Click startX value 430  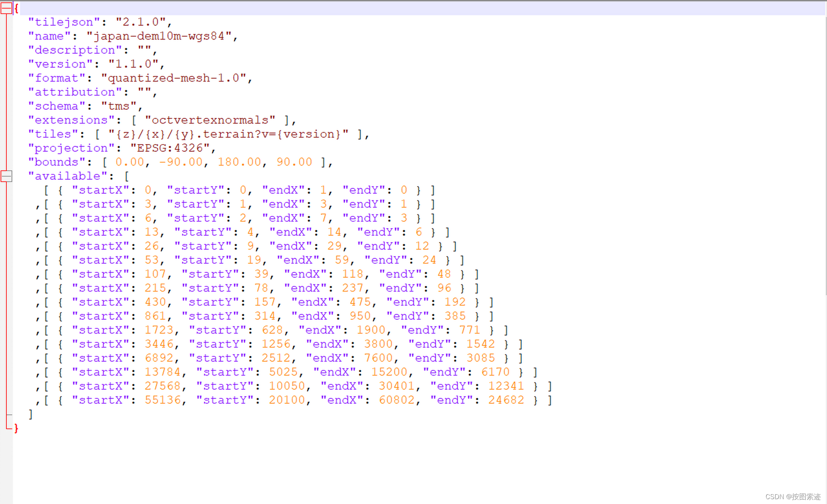pos(155,302)
